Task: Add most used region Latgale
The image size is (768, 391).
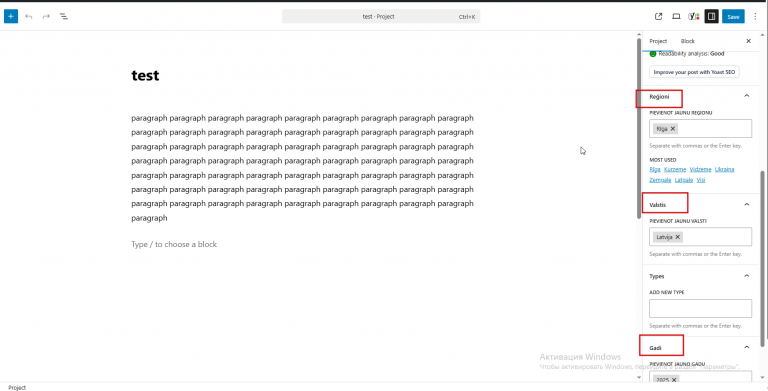Action: (x=684, y=180)
